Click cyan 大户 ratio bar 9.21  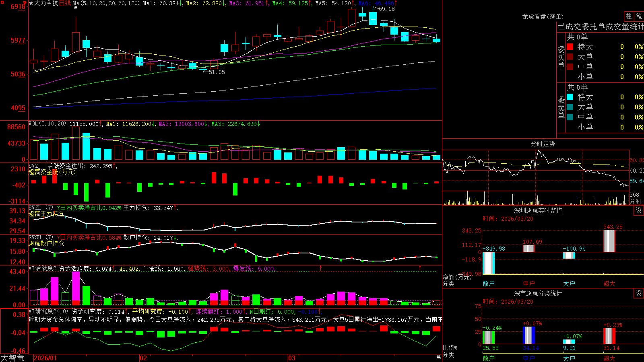tap(569, 342)
